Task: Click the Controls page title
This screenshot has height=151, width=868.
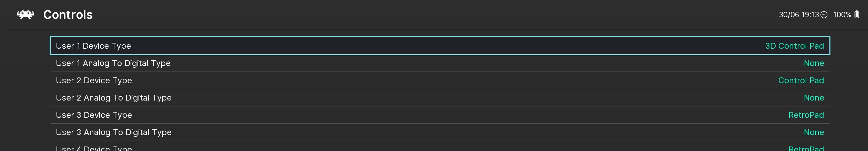Action: point(68,15)
